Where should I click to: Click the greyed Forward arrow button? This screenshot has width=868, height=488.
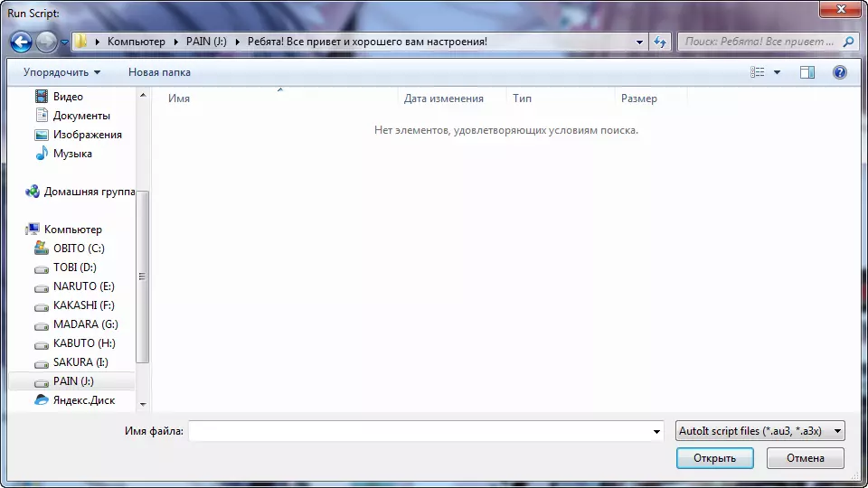tap(46, 42)
